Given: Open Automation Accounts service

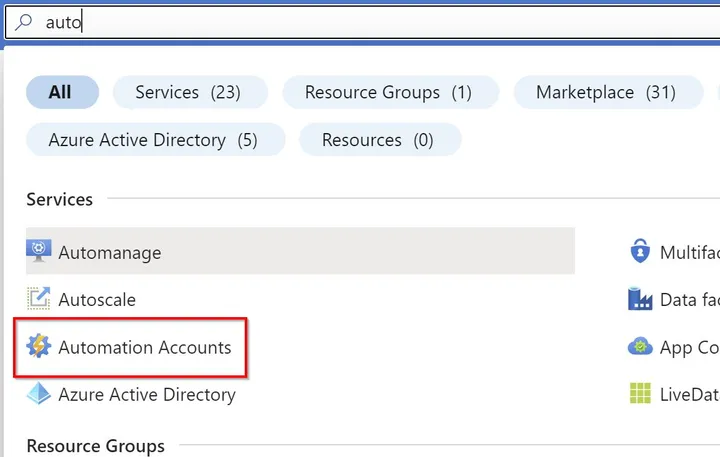Looking at the screenshot, I should pyautogui.click(x=145, y=347).
